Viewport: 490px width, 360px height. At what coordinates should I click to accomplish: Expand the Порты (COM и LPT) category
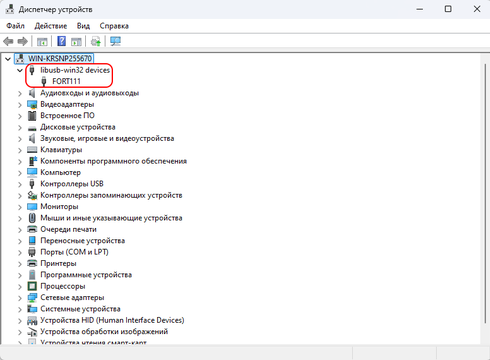click(20, 252)
